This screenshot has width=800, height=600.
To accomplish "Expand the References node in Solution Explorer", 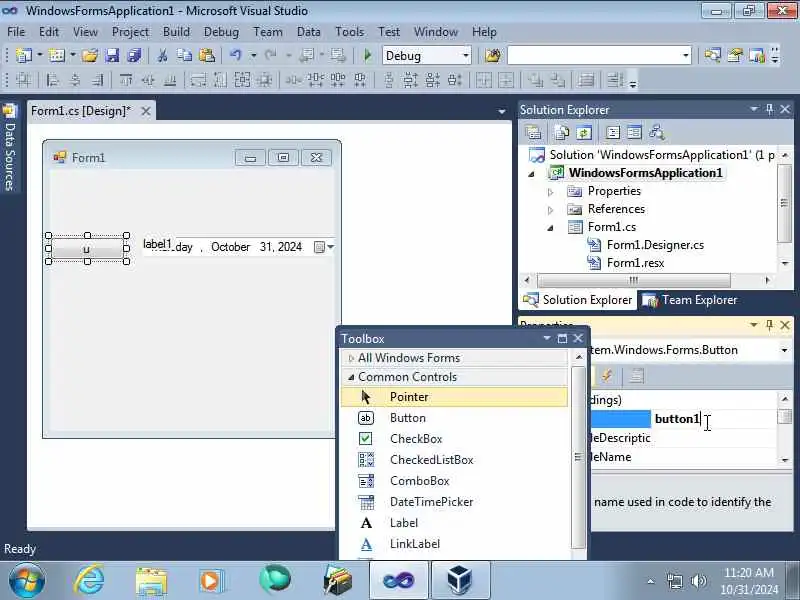I will pyautogui.click(x=551, y=210).
